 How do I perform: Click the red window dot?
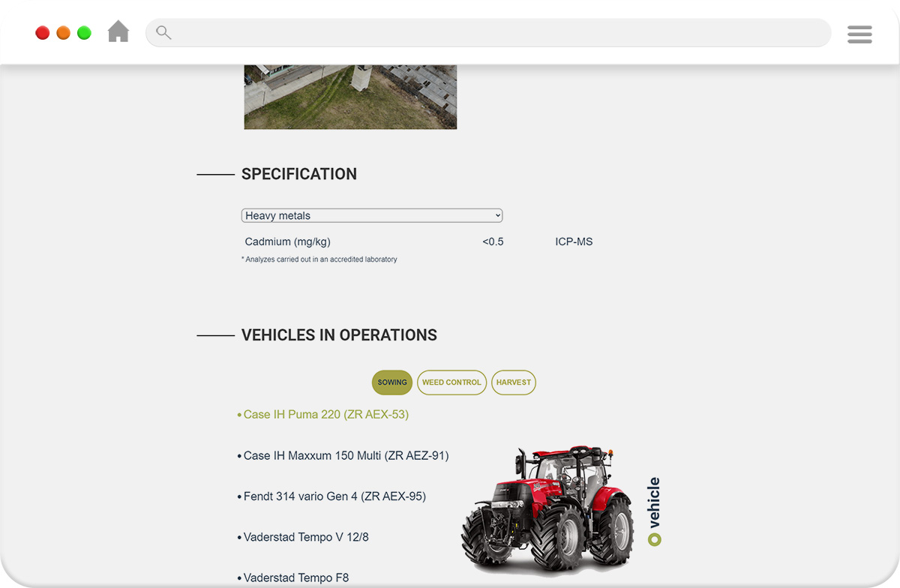click(x=43, y=33)
